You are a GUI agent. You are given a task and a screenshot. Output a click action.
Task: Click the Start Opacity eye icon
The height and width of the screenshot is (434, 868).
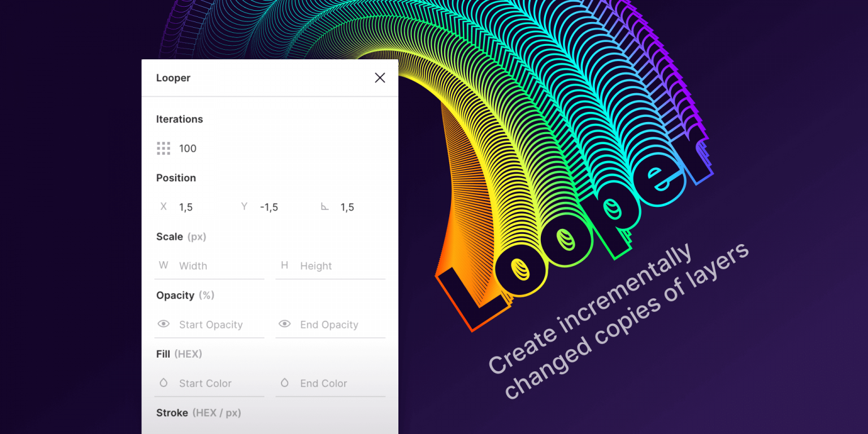coord(163,324)
